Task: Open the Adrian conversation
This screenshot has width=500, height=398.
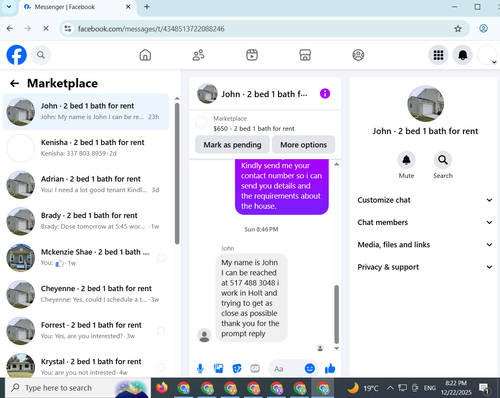Action: (86, 185)
